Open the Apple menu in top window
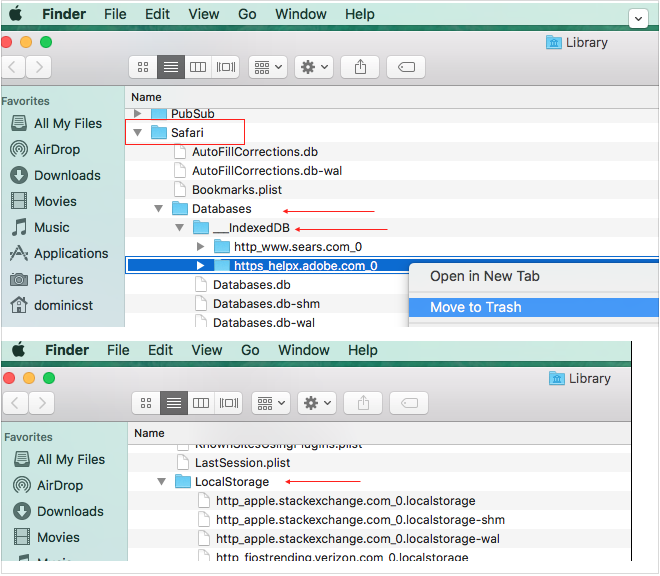This screenshot has height=576, width=660. coord(16,14)
